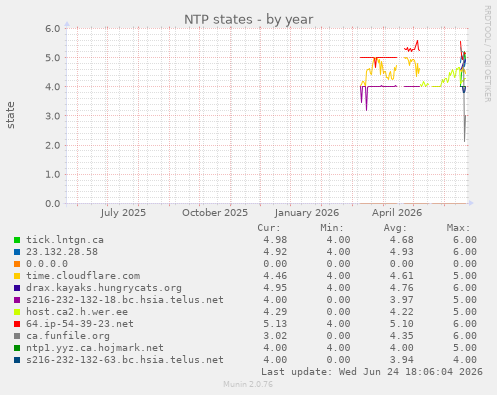Select the drax.kayaks.hungrycats.org legend label
This screenshot has height=395, width=497.
pos(104,288)
